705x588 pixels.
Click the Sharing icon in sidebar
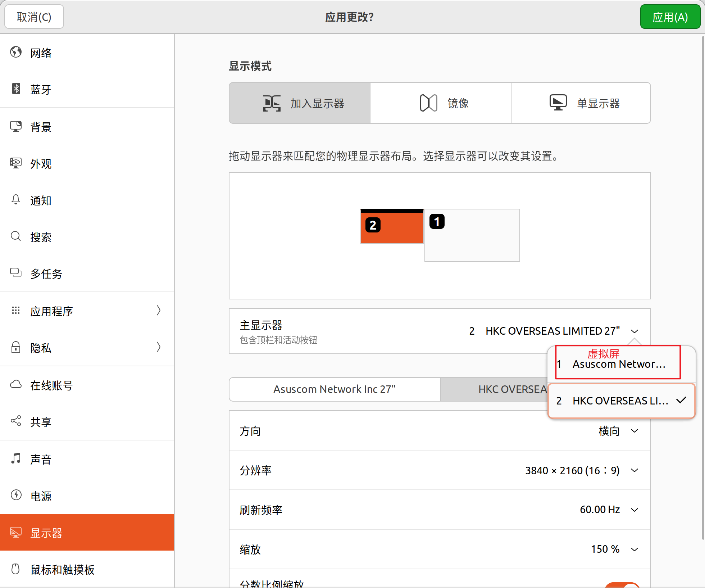pyautogui.click(x=16, y=421)
